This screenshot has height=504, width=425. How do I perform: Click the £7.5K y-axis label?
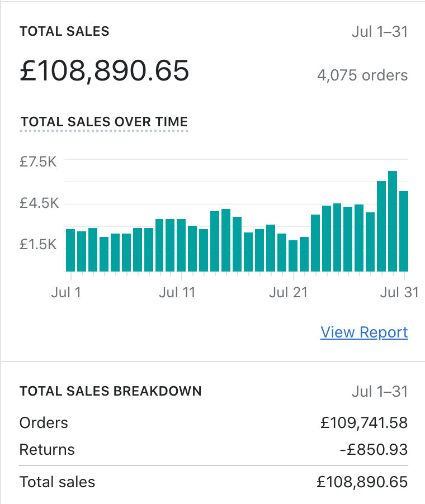tap(39, 161)
